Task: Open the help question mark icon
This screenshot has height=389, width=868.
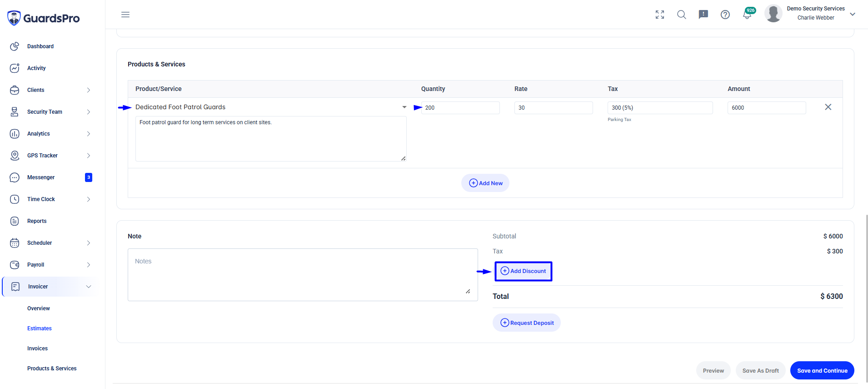Action: click(x=725, y=15)
